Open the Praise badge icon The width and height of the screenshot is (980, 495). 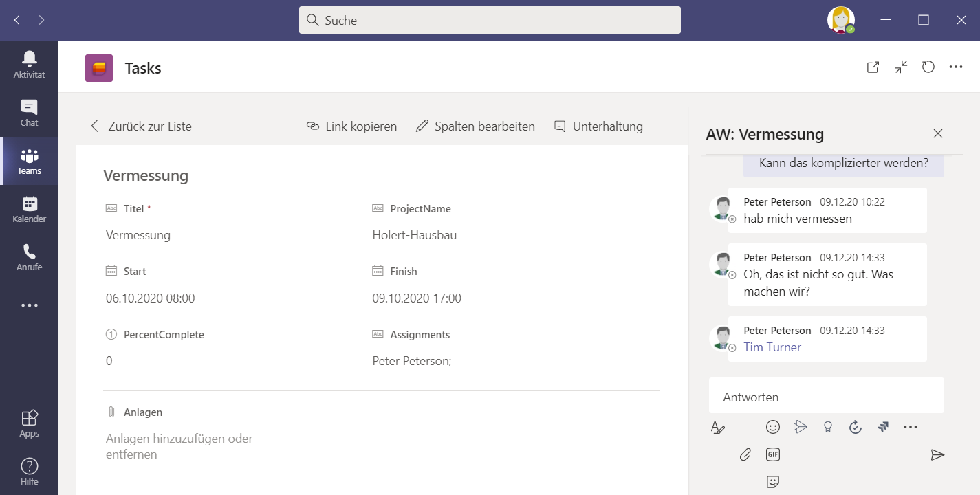click(x=828, y=427)
